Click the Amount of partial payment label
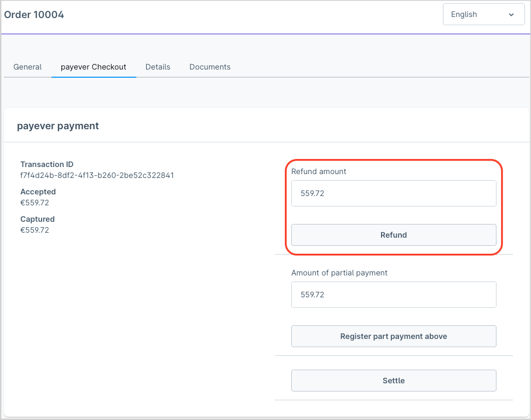Viewport: 531px width, 420px height. pyautogui.click(x=339, y=273)
